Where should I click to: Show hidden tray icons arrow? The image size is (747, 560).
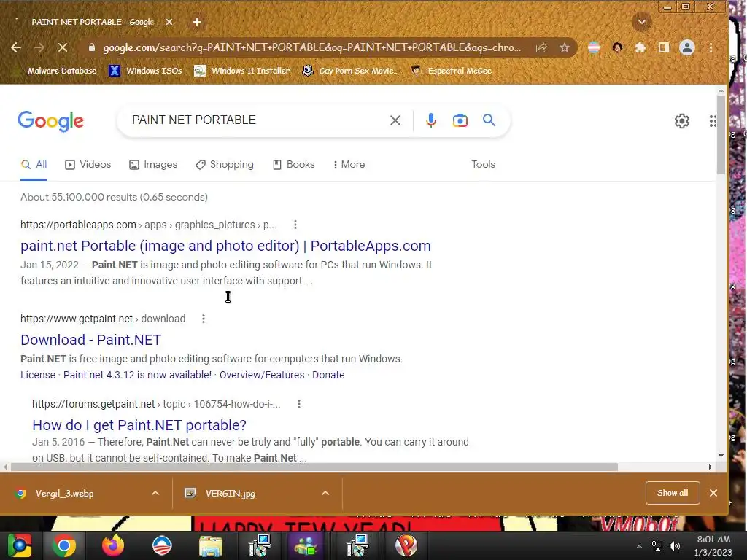(639, 546)
